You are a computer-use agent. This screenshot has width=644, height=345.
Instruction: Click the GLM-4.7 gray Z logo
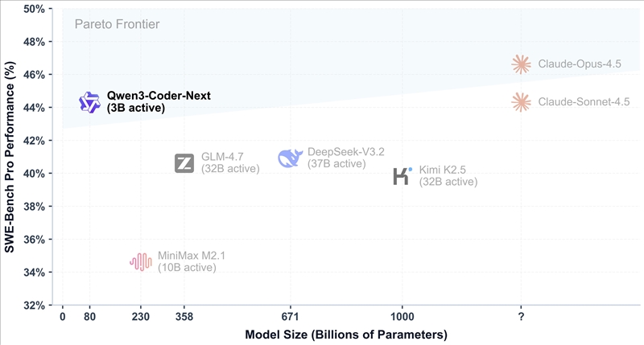[x=184, y=163]
